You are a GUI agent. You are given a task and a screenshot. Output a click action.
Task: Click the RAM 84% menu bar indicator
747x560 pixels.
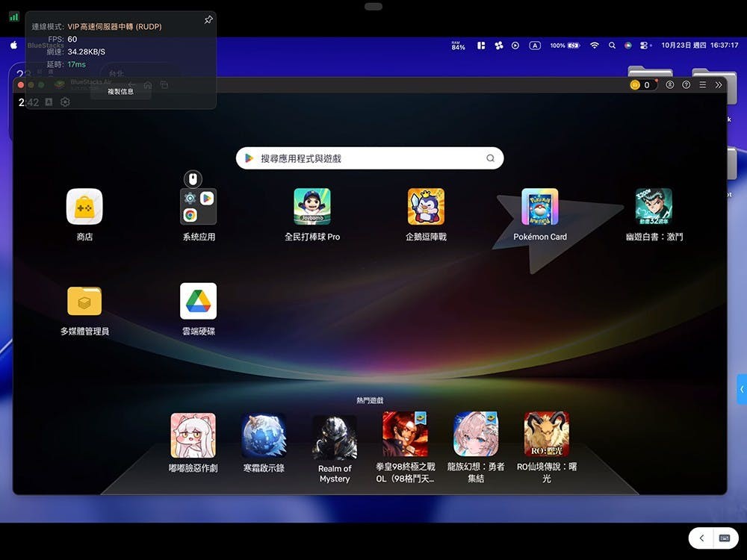[x=459, y=46]
